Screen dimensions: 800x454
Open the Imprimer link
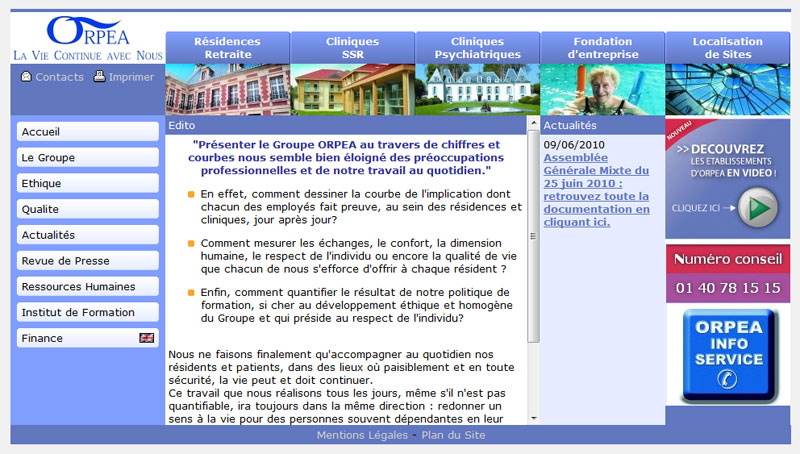(x=131, y=77)
